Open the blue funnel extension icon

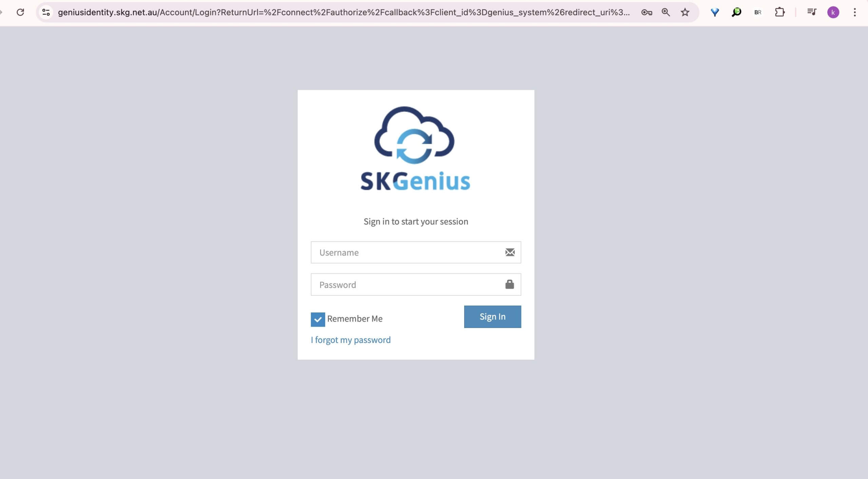point(715,12)
